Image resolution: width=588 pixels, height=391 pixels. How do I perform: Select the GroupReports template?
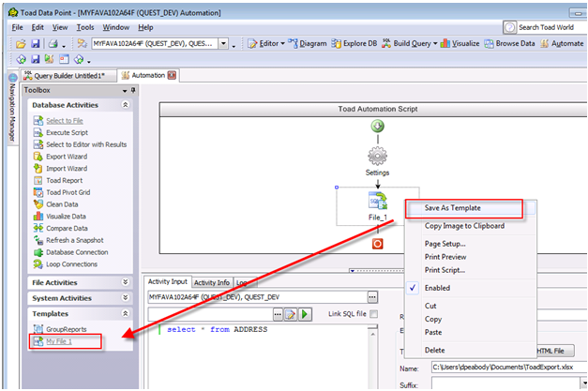(60, 329)
